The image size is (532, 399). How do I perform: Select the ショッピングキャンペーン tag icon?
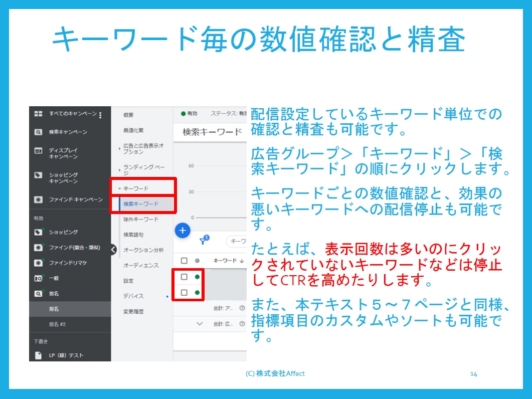pos(38,175)
